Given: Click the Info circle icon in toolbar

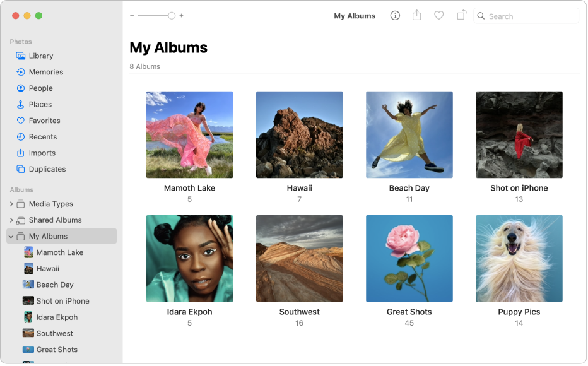Looking at the screenshot, I should (x=394, y=15).
